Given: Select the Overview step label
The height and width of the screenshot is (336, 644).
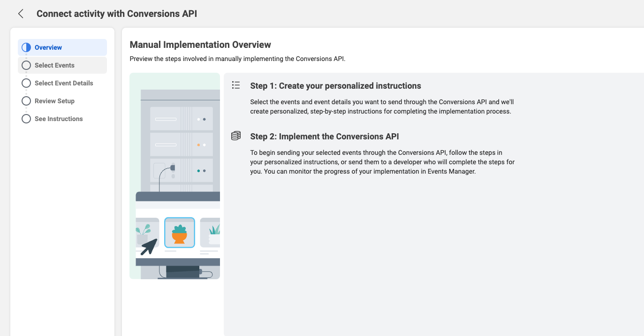Looking at the screenshot, I should tap(48, 47).
